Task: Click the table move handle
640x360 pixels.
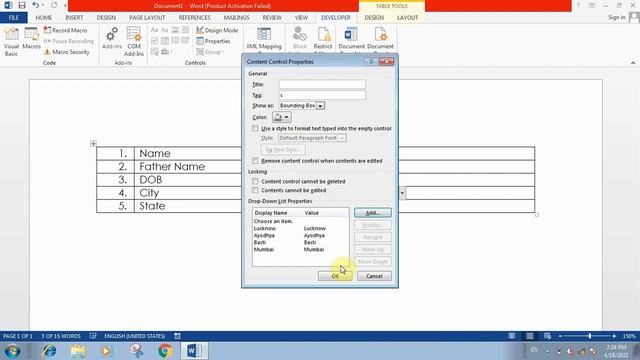Action: click(93, 143)
